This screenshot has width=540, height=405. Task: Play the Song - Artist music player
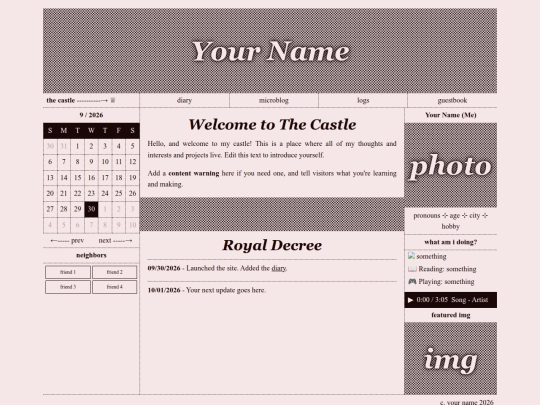410,300
